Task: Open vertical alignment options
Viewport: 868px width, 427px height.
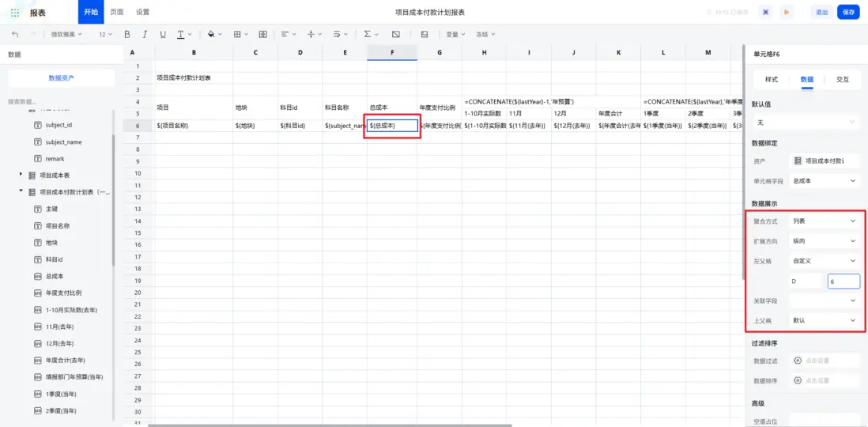Action: click(x=314, y=34)
